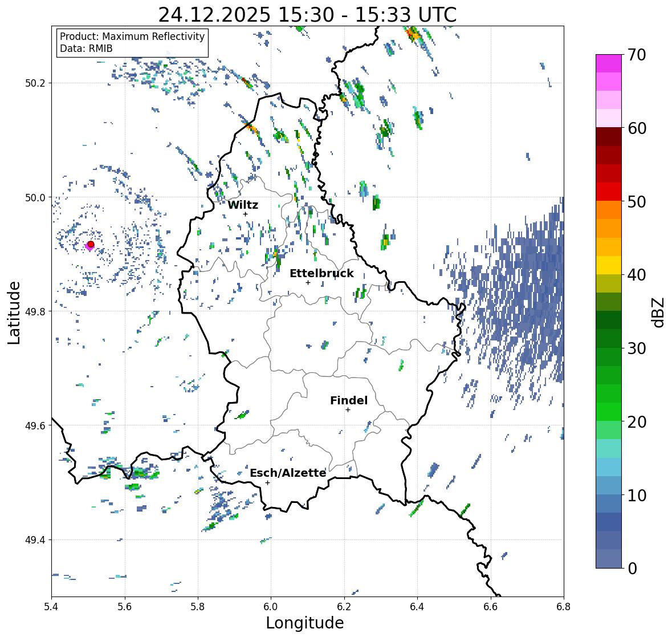Click the longitude tick label 6.2
This screenshot has width=672, height=637.
coord(344,607)
